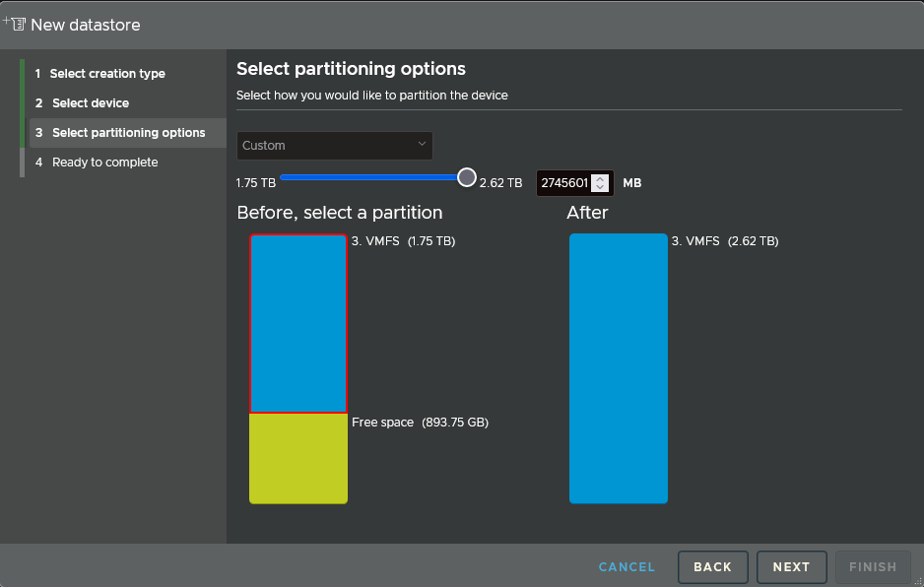
Task: Select the yellow Free space partition block
Action: pyautogui.click(x=298, y=458)
